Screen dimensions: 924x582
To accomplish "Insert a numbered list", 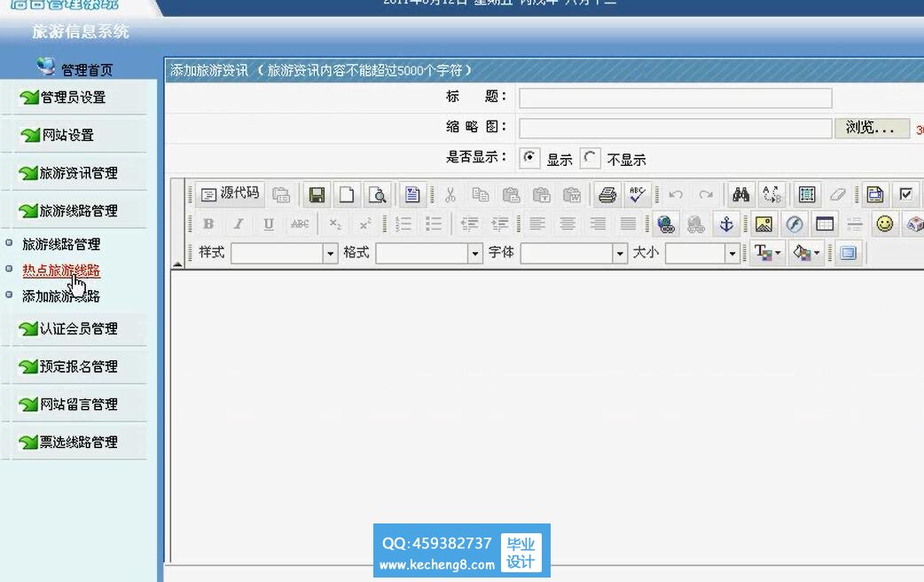I will tap(403, 224).
